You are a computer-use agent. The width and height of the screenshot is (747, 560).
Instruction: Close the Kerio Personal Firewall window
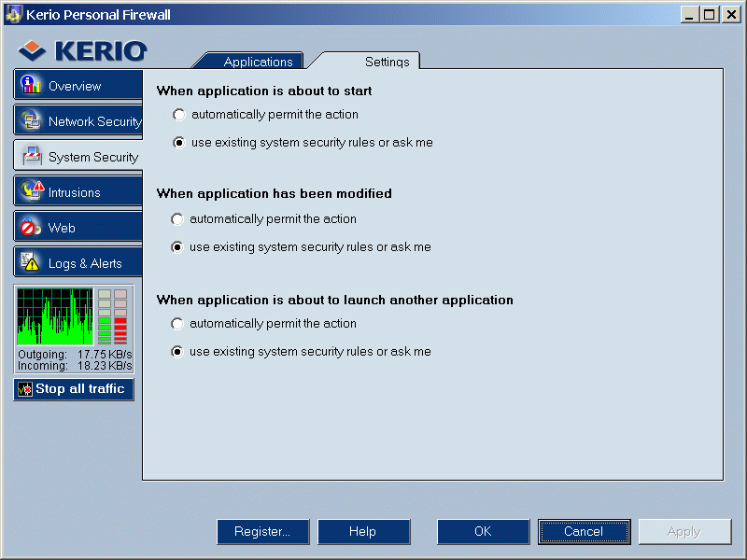click(x=731, y=15)
